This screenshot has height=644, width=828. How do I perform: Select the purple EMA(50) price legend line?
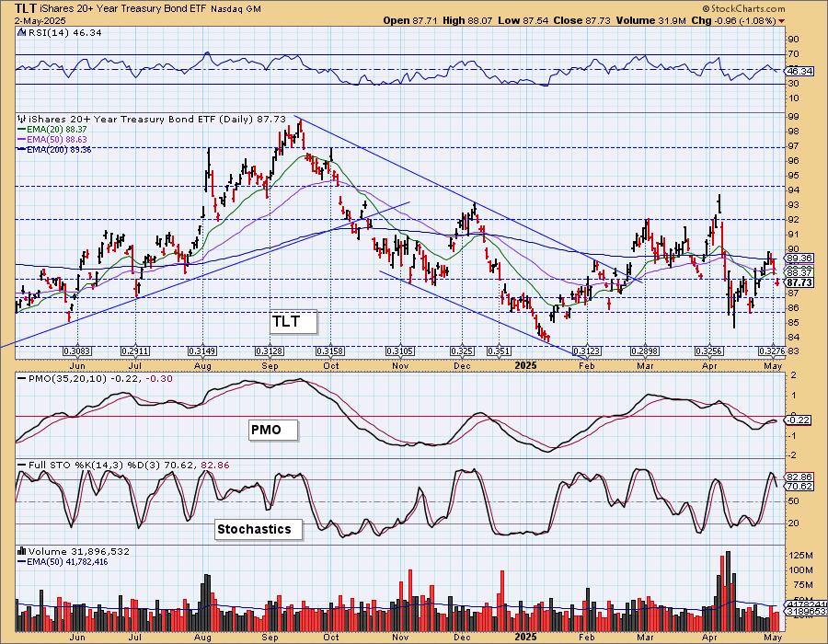(x=22, y=139)
